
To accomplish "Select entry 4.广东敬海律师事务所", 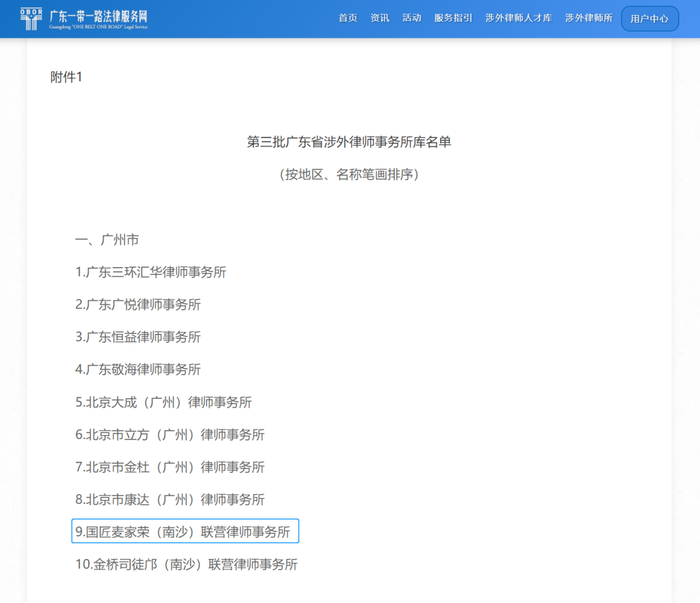I will point(138,370).
